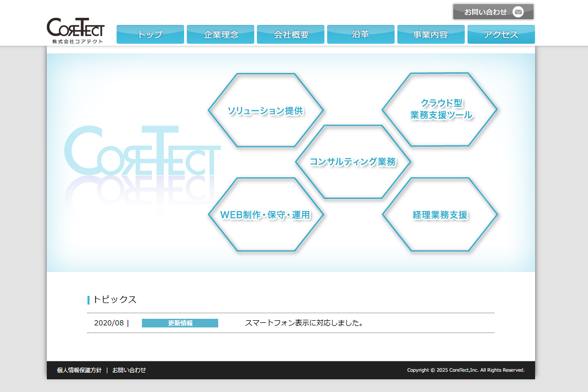588x392 pixels.
Task: Navigate to the アクセス page
Action: point(501,34)
